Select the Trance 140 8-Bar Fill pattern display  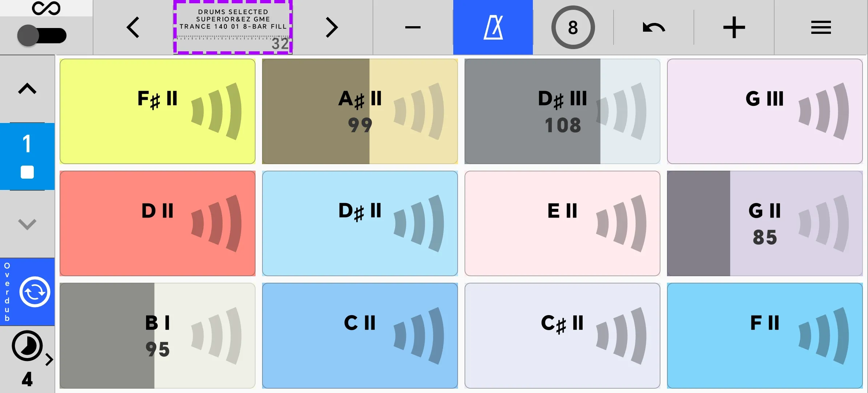[233, 27]
